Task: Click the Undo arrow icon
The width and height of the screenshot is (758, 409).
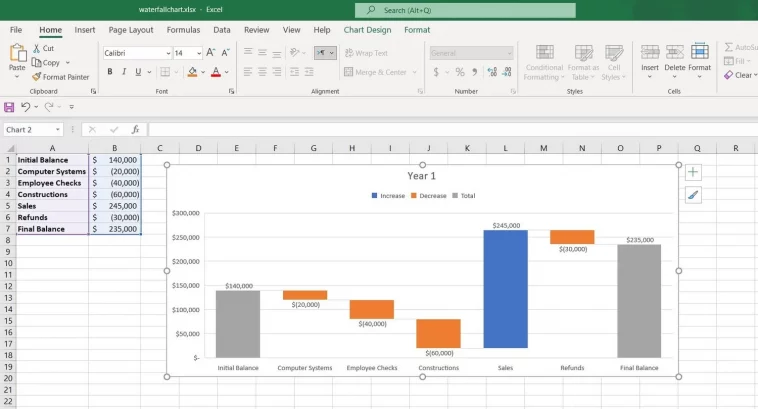Action: click(x=26, y=106)
